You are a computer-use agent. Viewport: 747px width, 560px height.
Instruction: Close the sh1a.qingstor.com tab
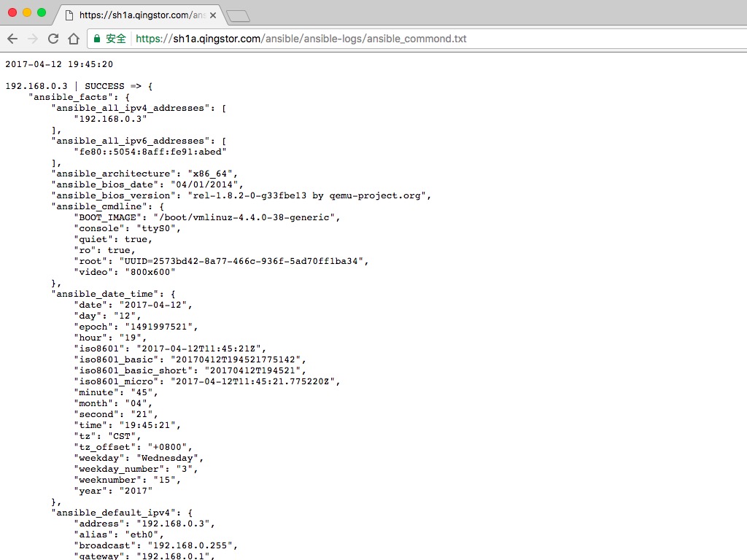[x=212, y=15]
